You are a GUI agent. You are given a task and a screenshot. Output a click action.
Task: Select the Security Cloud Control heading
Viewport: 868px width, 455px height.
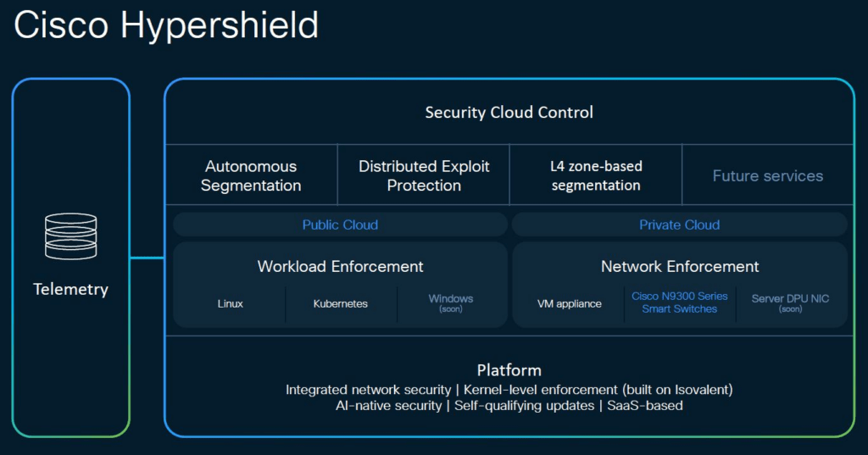click(509, 113)
